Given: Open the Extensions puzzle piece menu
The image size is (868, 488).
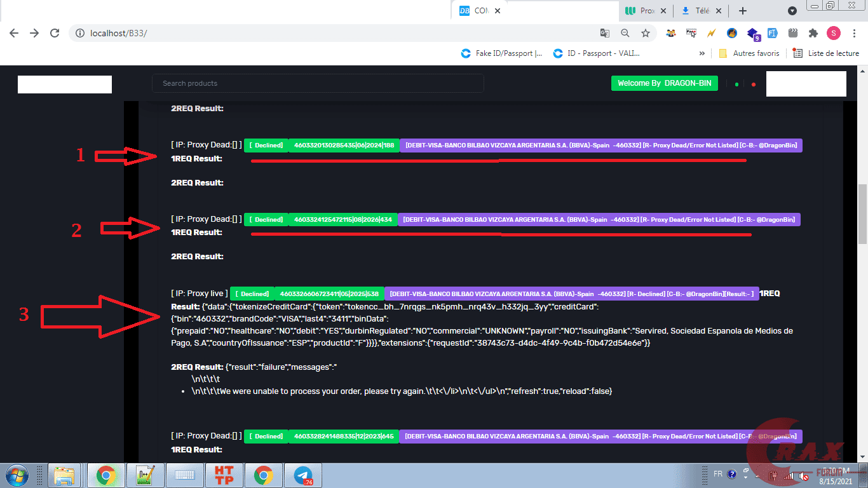Looking at the screenshot, I should pos(813,33).
